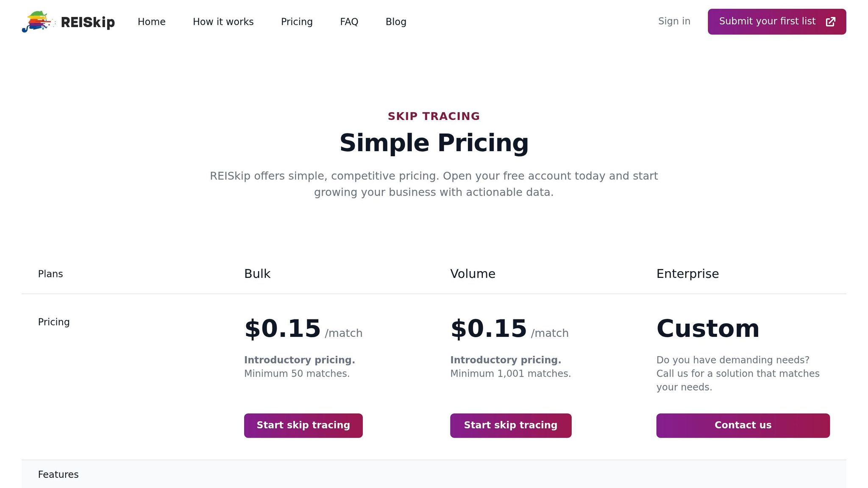Click the Features section row label
868x488 pixels.
click(x=58, y=474)
